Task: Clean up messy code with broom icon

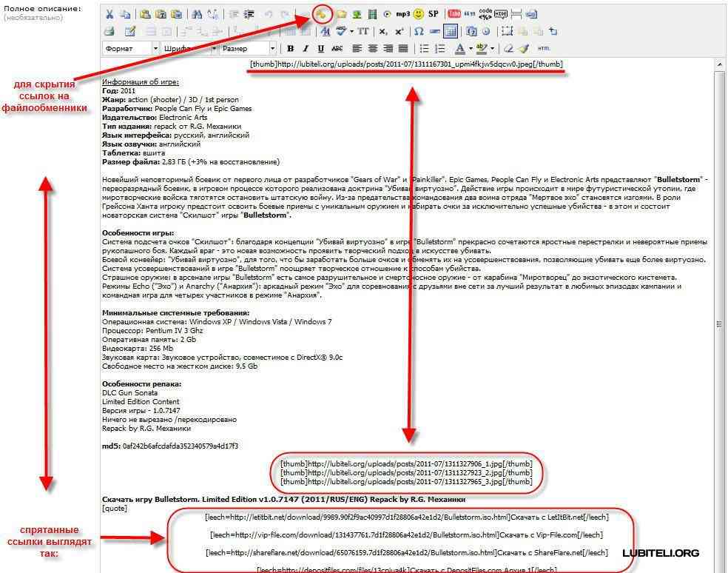Action: click(525, 48)
